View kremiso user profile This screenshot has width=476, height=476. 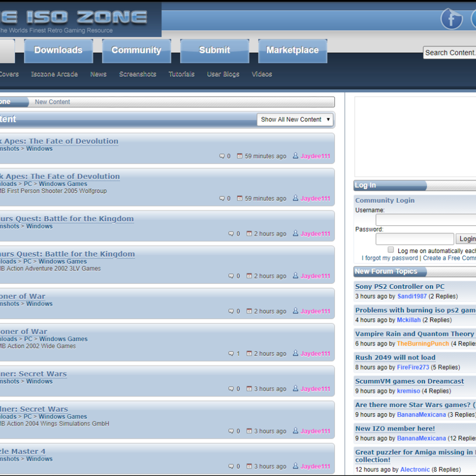tap(409, 391)
